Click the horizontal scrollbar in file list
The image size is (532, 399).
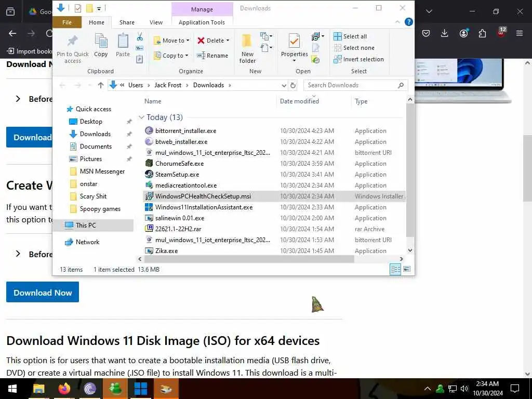pyautogui.click(x=249, y=259)
